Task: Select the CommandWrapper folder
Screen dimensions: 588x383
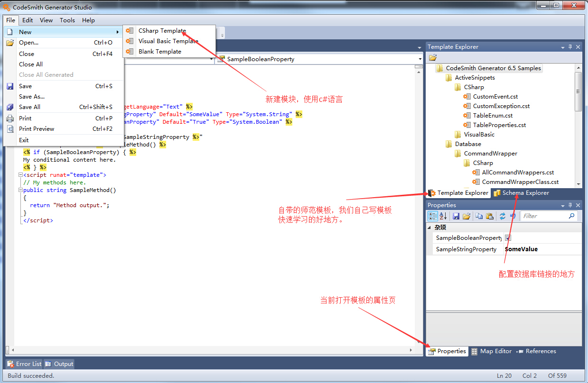Action: pyautogui.click(x=491, y=154)
